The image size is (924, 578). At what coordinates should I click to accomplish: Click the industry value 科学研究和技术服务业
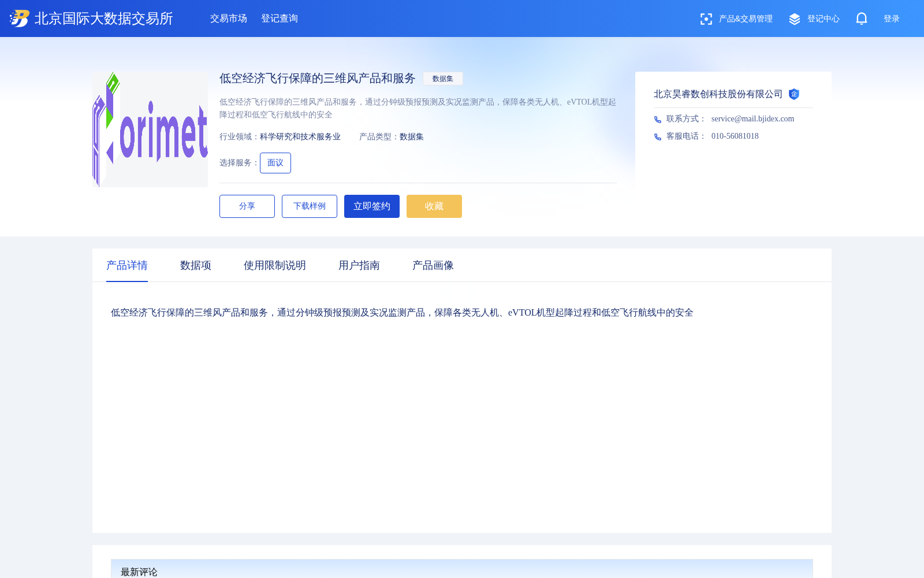[300, 137]
